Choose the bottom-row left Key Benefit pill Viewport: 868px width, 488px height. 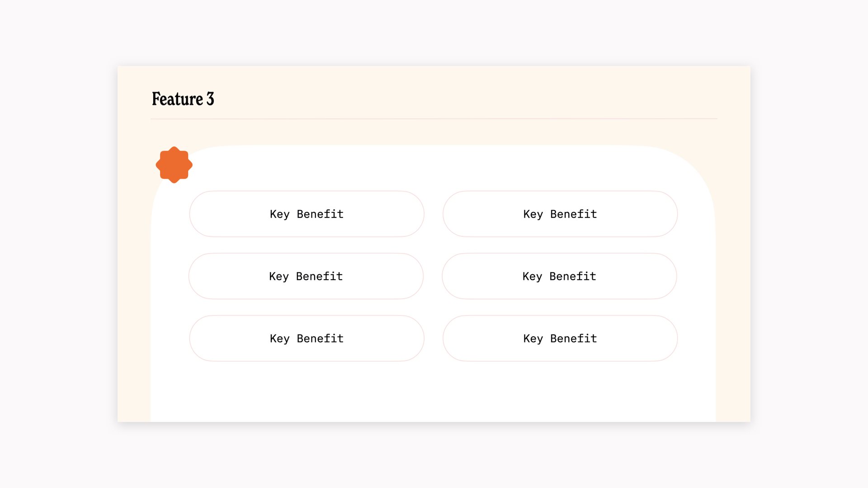[x=307, y=338]
